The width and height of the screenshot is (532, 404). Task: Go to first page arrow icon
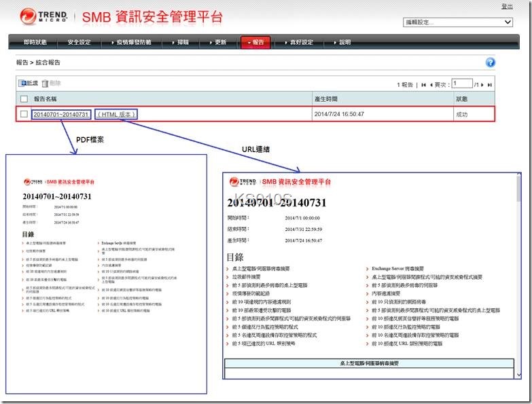click(423, 85)
